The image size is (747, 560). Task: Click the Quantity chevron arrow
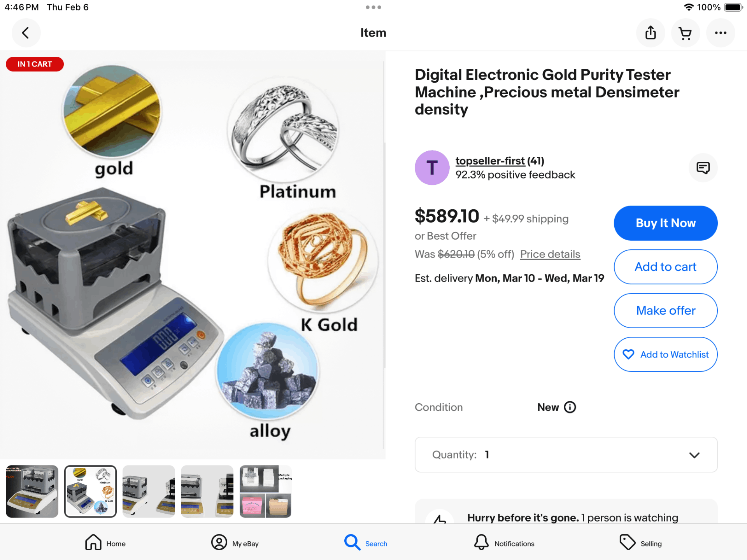pyautogui.click(x=694, y=455)
